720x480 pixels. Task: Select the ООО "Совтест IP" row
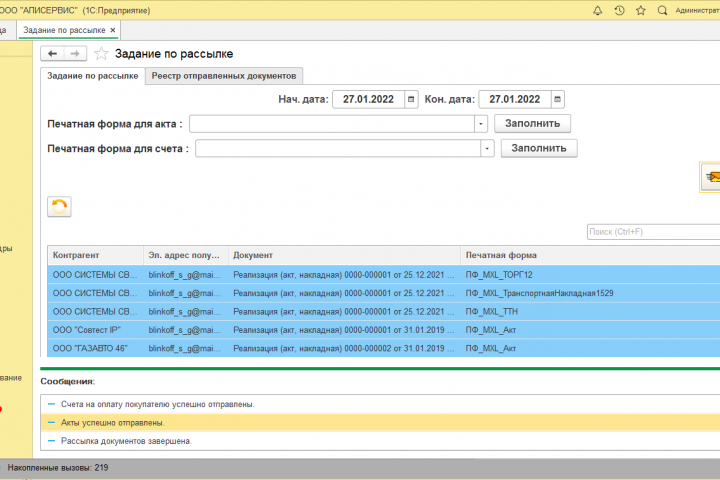click(384, 330)
